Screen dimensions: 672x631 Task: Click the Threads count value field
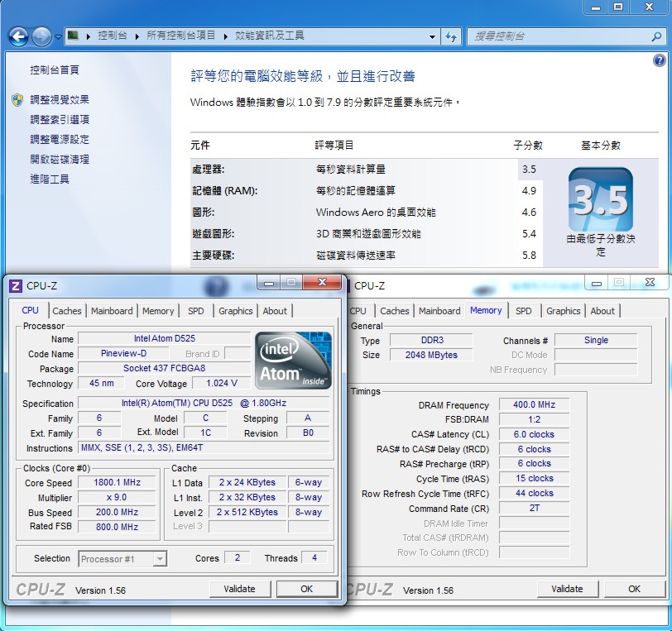(x=314, y=557)
